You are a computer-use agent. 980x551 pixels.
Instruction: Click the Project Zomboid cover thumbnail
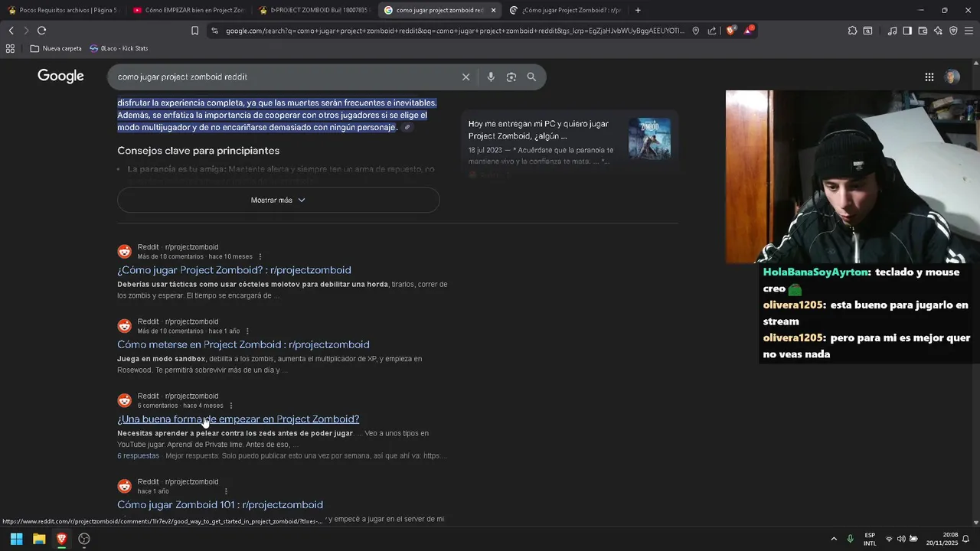coord(649,139)
